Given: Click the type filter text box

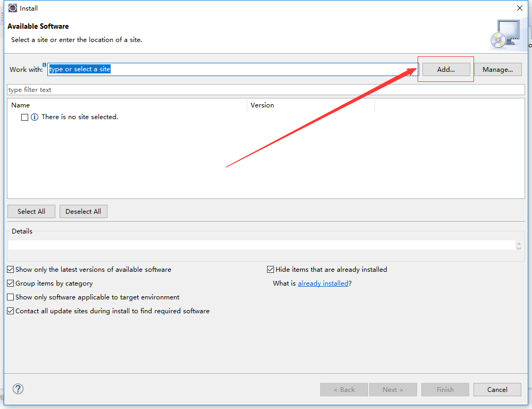Looking at the screenshot, I should click(x=266, y=89).
